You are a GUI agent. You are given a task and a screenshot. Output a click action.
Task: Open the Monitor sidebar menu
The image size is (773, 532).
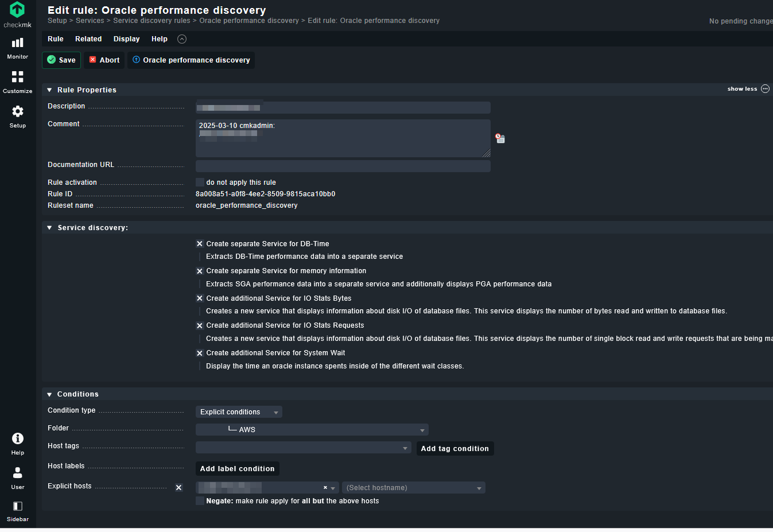tap(18, 47)
